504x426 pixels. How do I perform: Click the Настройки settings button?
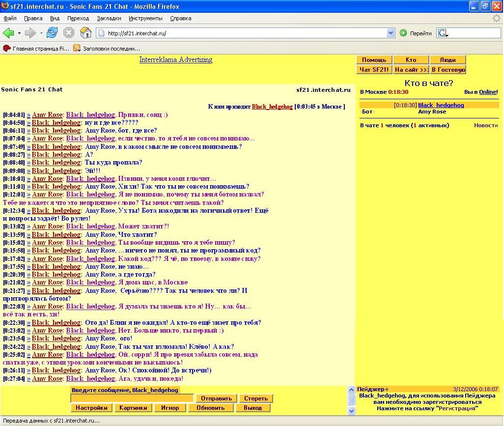[92, 408]
